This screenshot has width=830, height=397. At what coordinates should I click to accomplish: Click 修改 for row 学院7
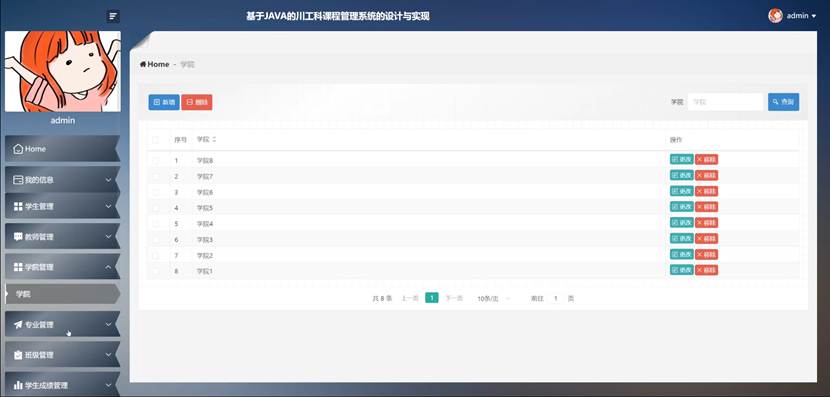(681, 175)
